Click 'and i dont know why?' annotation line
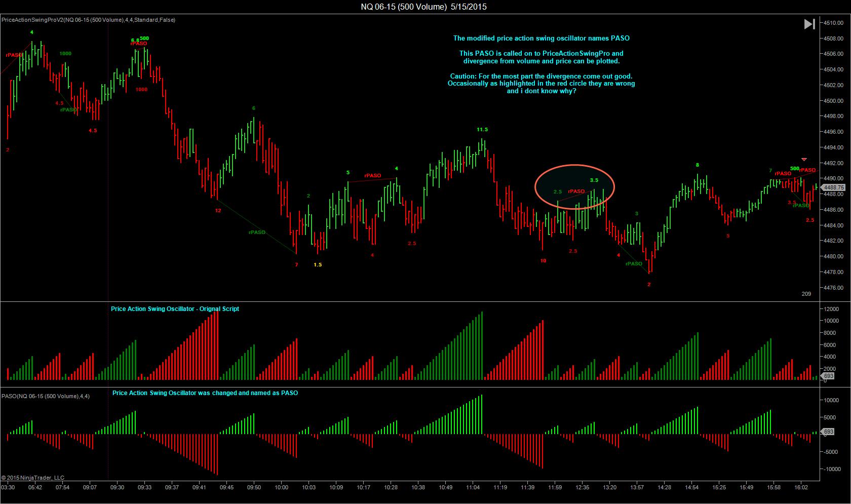 click(541, 91)
